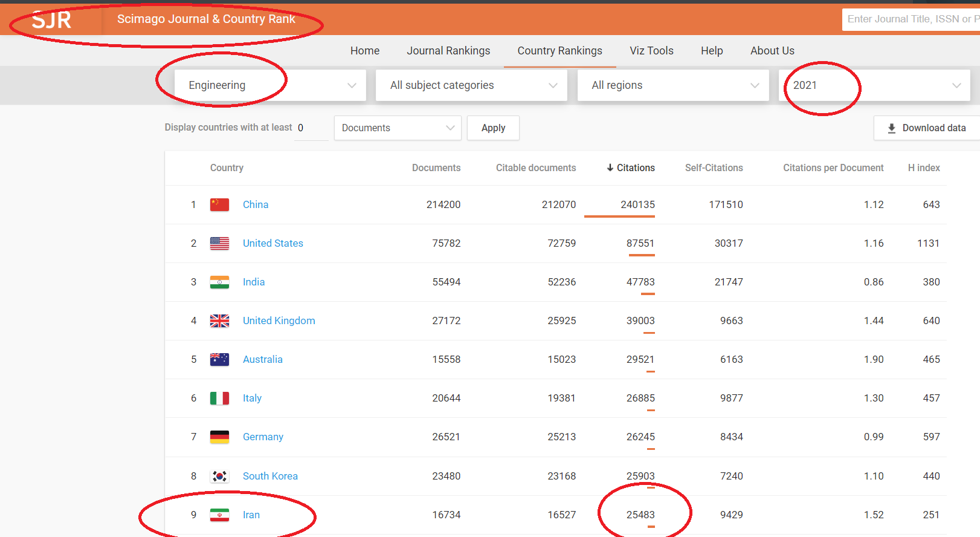The height and width of the screenshot is (537, 980).
Task: Click South Korea documents value 23480
Action: (446, 476)
